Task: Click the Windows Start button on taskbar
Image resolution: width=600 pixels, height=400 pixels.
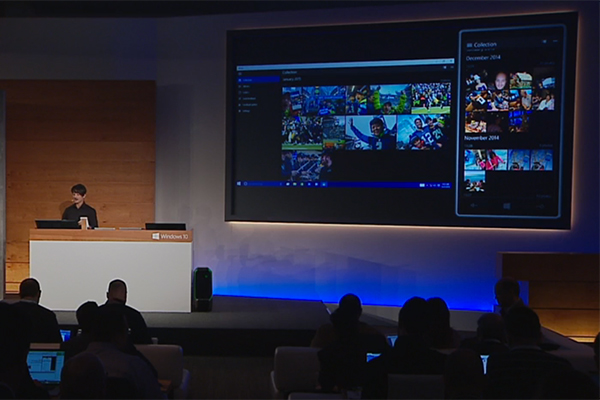Action: click(x=239, y=184)
